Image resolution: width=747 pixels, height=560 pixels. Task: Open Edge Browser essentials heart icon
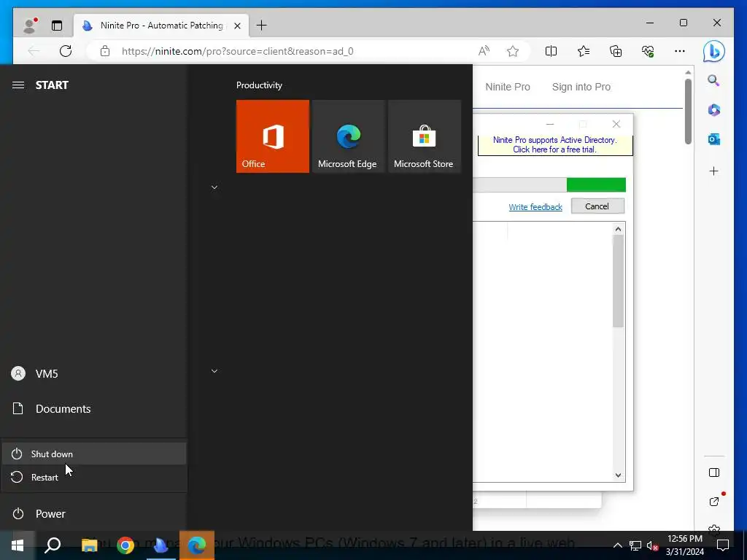pos(648,51)
